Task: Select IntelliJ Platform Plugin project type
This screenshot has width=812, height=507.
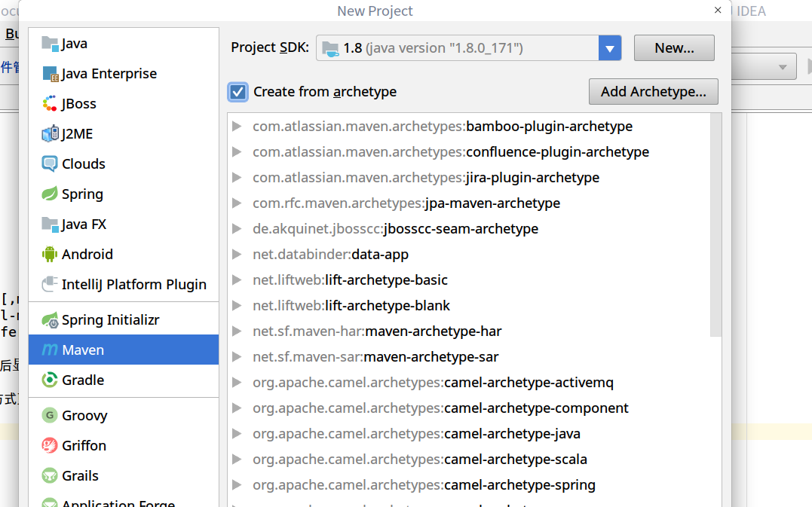Action: point(133,285)
